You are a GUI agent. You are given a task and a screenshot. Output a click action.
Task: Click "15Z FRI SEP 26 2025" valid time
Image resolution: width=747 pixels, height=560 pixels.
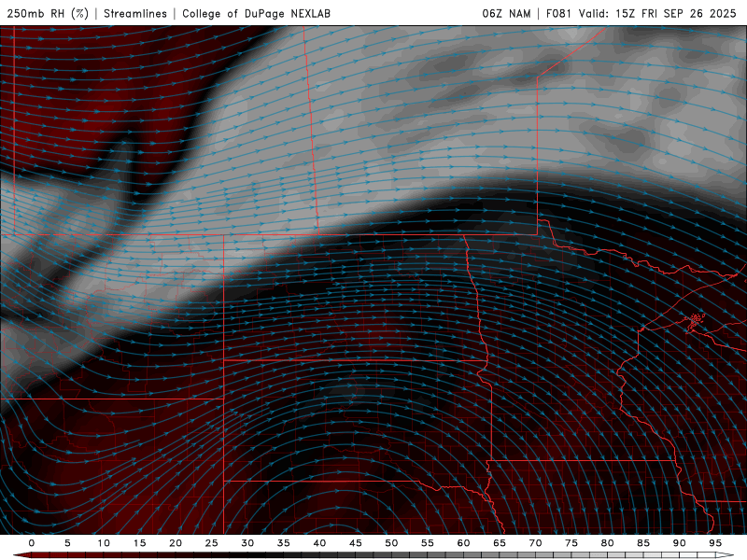tap(676, 13)
